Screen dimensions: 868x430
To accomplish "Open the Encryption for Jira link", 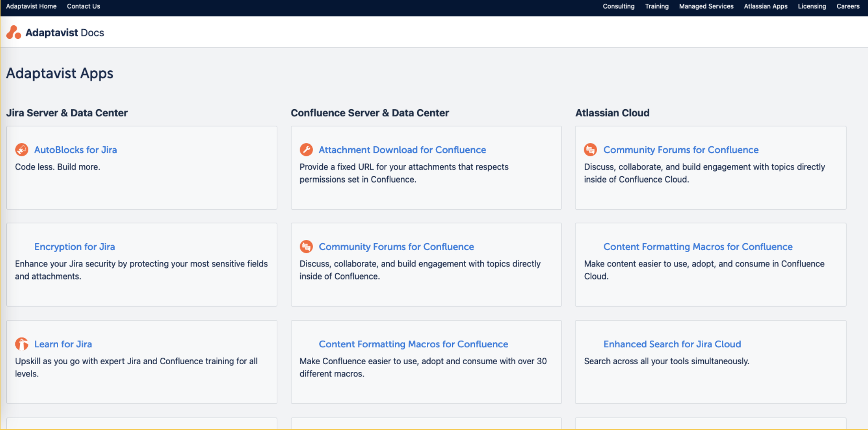I will [75, 247].
